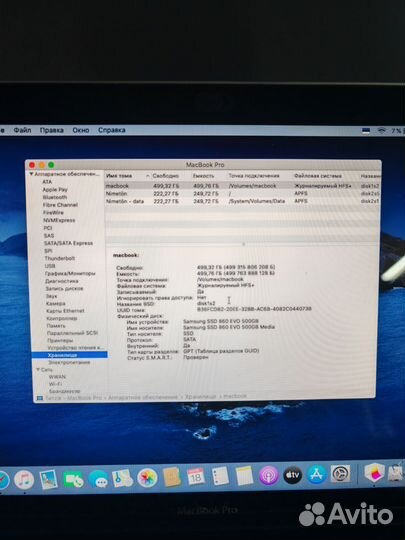Select the macbook volume row
This screenshot has height=540, width=405.
point(242,186)
